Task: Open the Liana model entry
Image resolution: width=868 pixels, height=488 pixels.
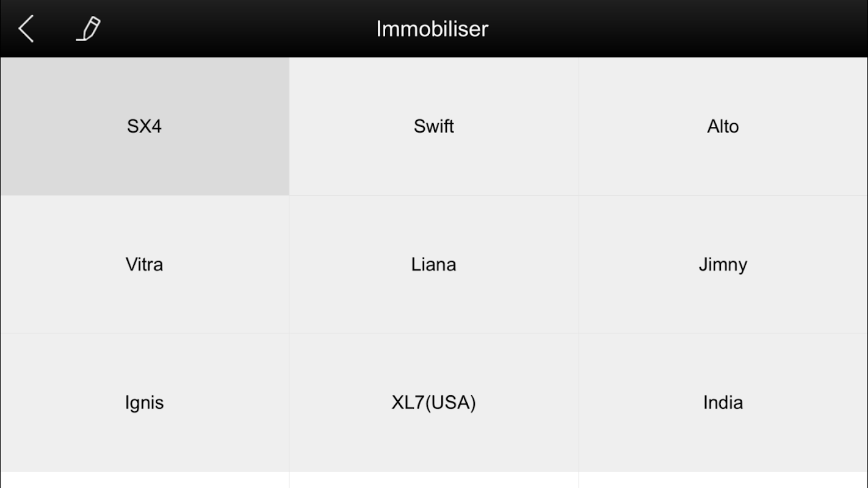Action: point(433,265)
